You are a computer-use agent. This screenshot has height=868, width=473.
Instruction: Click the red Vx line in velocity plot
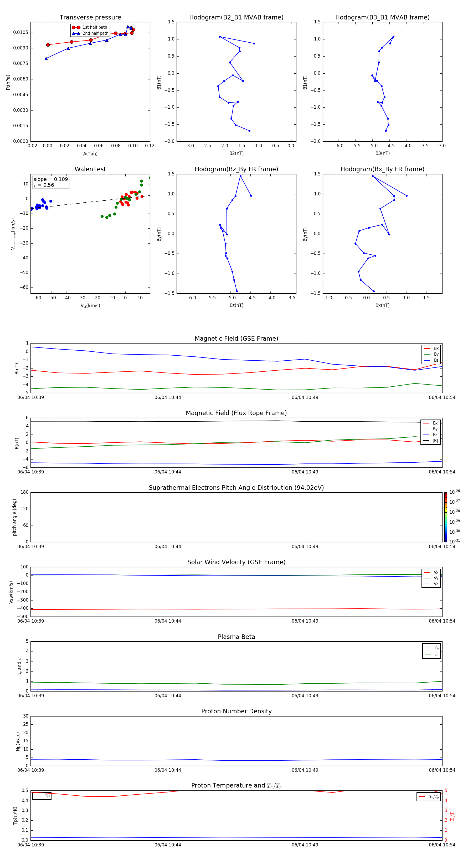click(236, 609)
